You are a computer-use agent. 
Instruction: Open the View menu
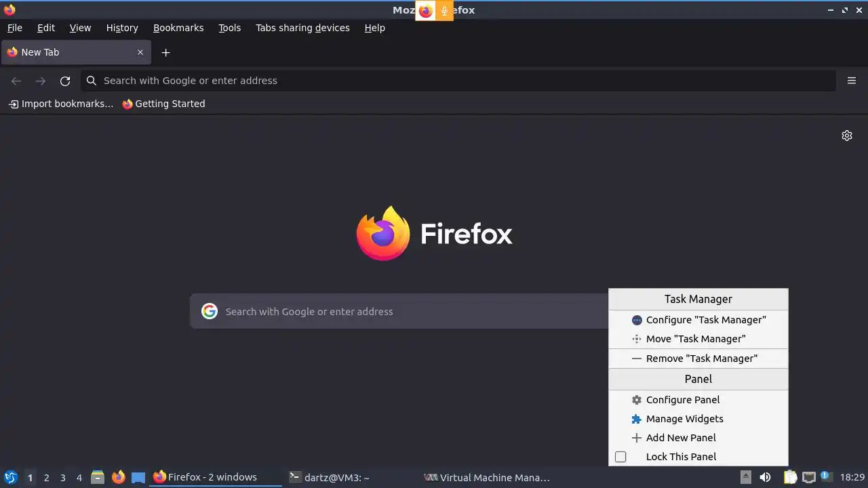click(80, 28)
